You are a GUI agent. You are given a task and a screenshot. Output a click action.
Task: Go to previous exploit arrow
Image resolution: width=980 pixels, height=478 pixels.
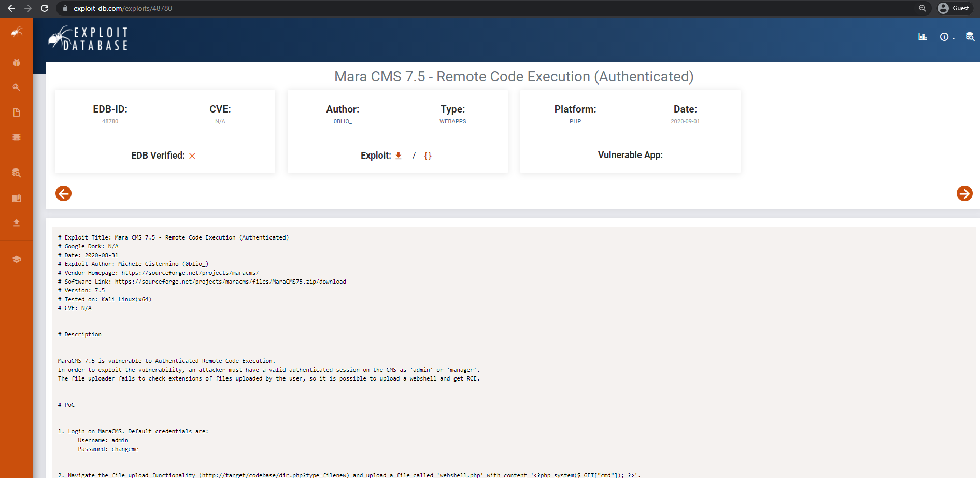(63, 193)
